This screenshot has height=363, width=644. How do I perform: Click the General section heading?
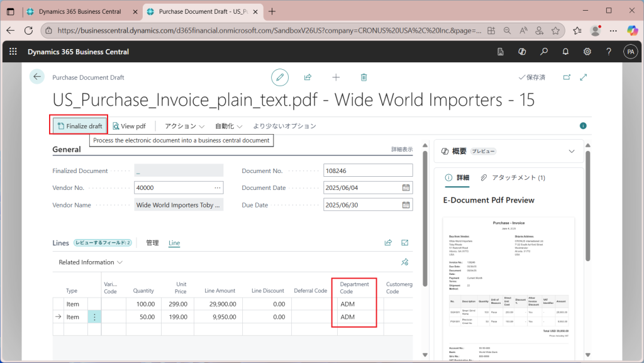[x=67, y=150]
